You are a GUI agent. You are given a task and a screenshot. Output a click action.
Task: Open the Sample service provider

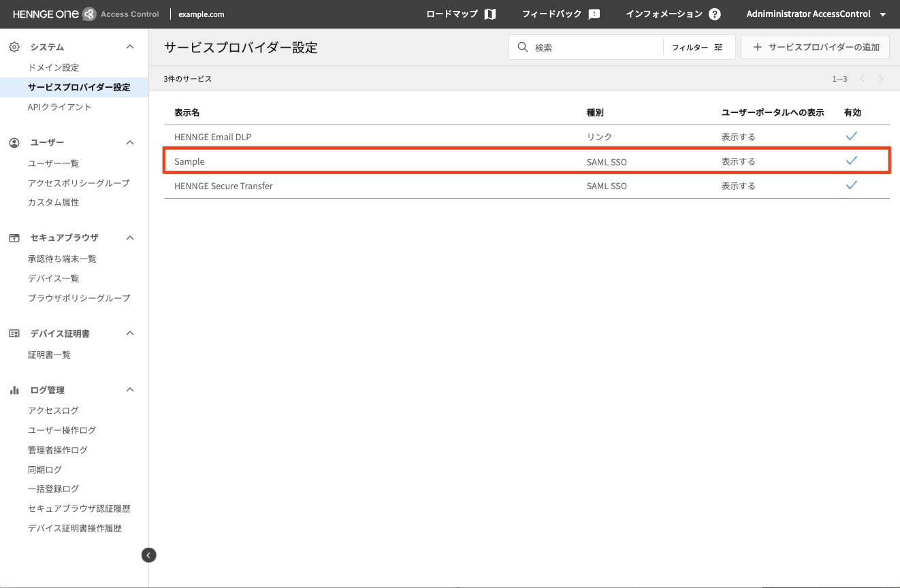coord(189,161)
